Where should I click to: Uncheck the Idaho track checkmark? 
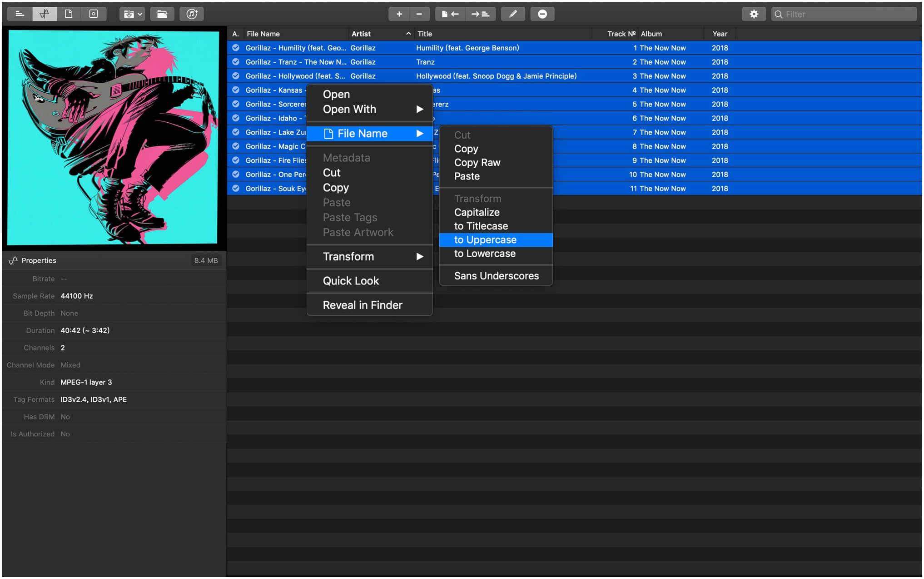click(x=236, y=118)
